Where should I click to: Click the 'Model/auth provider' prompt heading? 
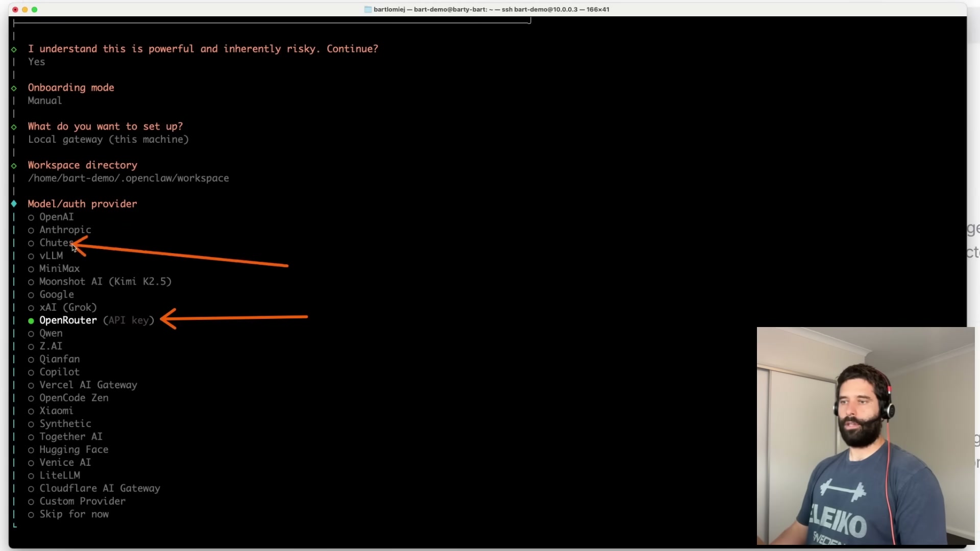(x=82, y=204)
